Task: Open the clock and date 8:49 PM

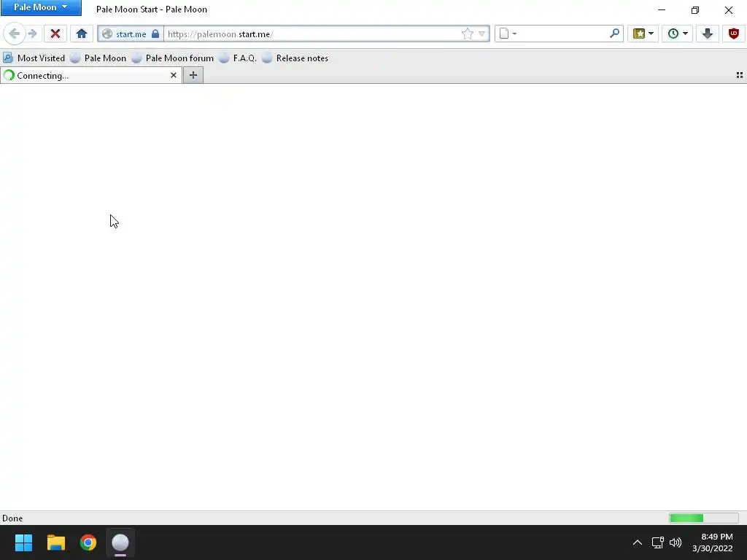Action: (x=712, y=542)
